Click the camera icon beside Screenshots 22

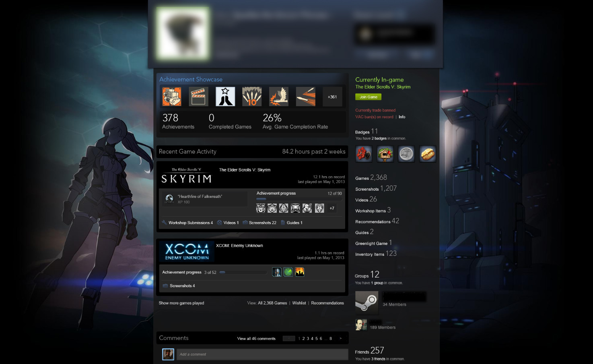[245, 222]
